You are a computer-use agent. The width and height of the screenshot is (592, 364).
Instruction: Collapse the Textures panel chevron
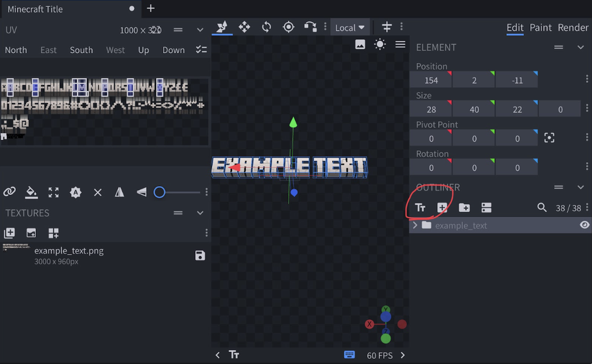tap(200, 213)
